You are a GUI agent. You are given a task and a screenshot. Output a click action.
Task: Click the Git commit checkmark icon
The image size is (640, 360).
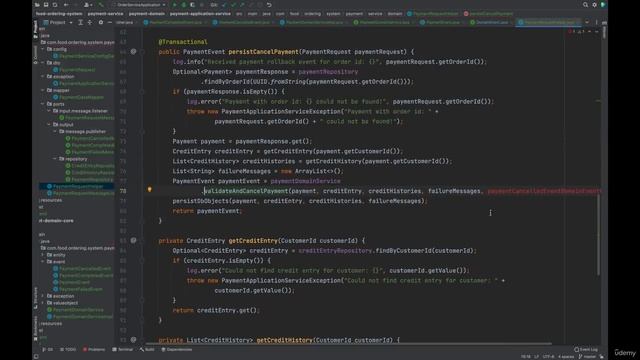[x=233, y=5]
